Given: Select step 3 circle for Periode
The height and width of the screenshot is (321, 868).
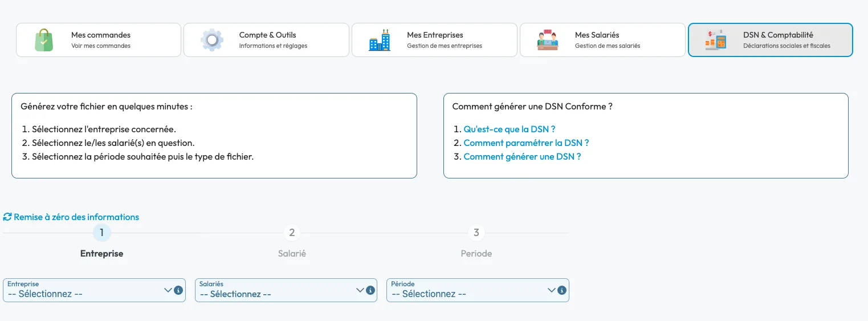Looking at the screenshot, I should pyautogui.click(x=476, y=233).
